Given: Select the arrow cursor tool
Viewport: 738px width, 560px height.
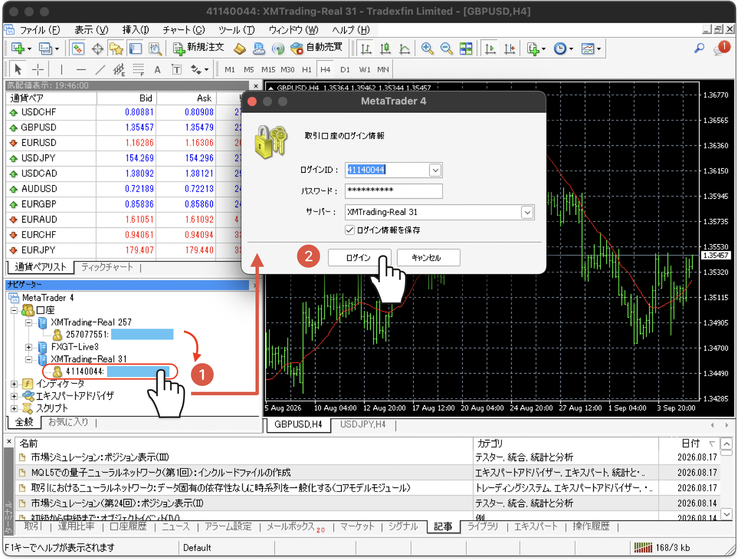Looking at the screenshot, I should pyautogui.click(x=18, y=70).
